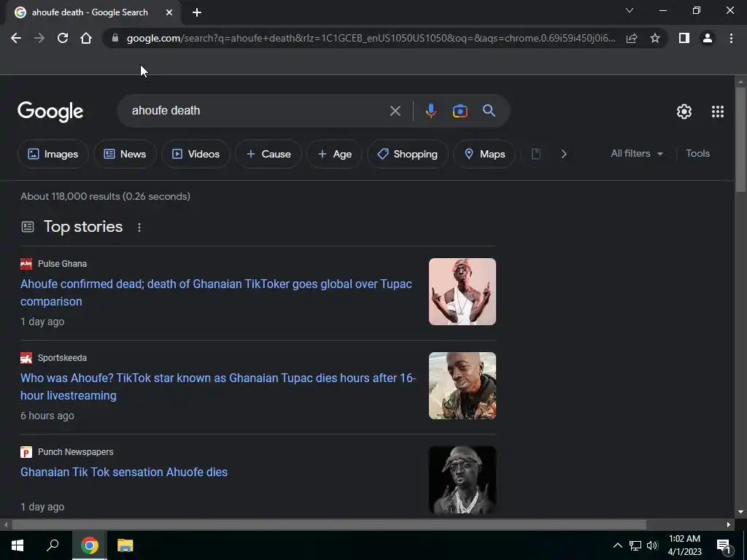This screenshot has height=560, width=747.
Task: Reload the current page
Action: pyautogui.click(x=63, y=38)
